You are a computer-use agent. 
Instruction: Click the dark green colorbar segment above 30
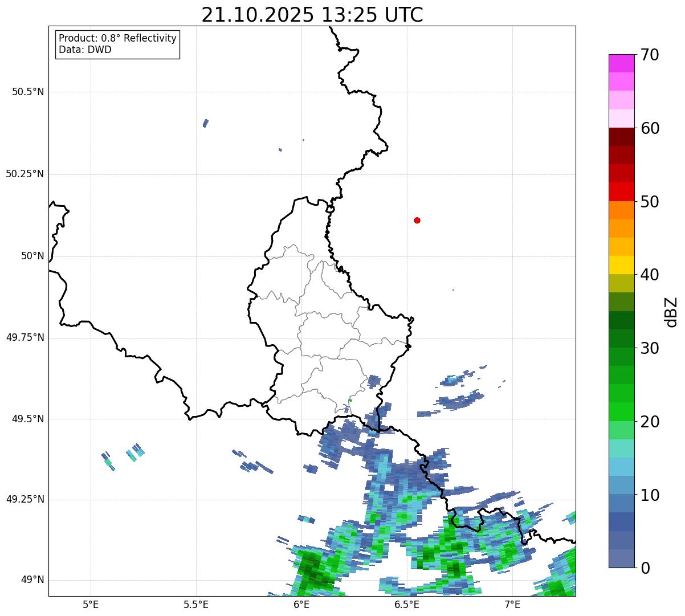tap(621, 338)
